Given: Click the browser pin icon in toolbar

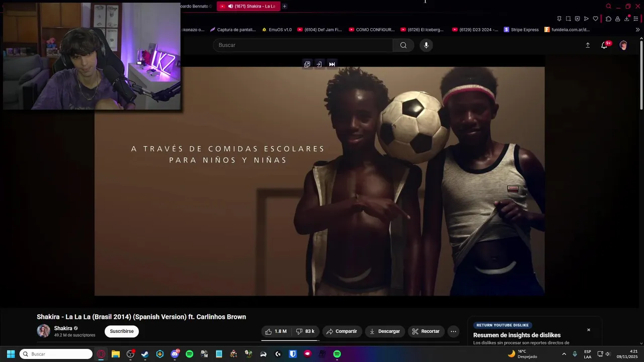Looking at the screenshot, I should point(559,19).
